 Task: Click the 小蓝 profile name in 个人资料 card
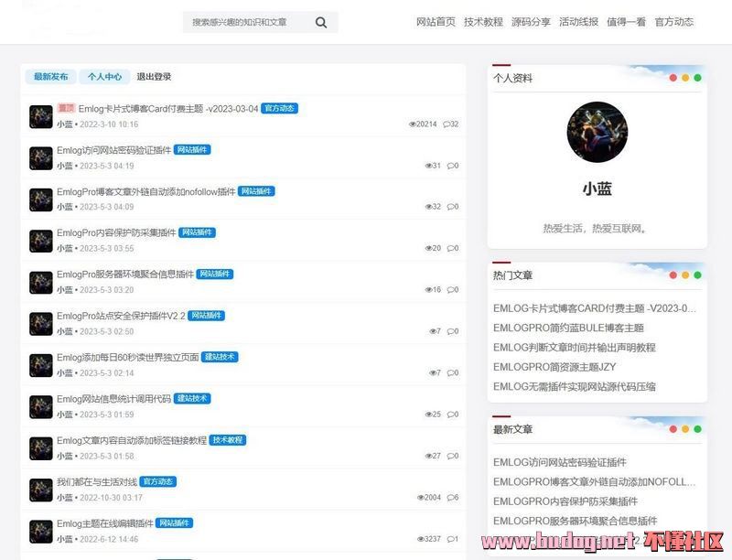(597, 188)
